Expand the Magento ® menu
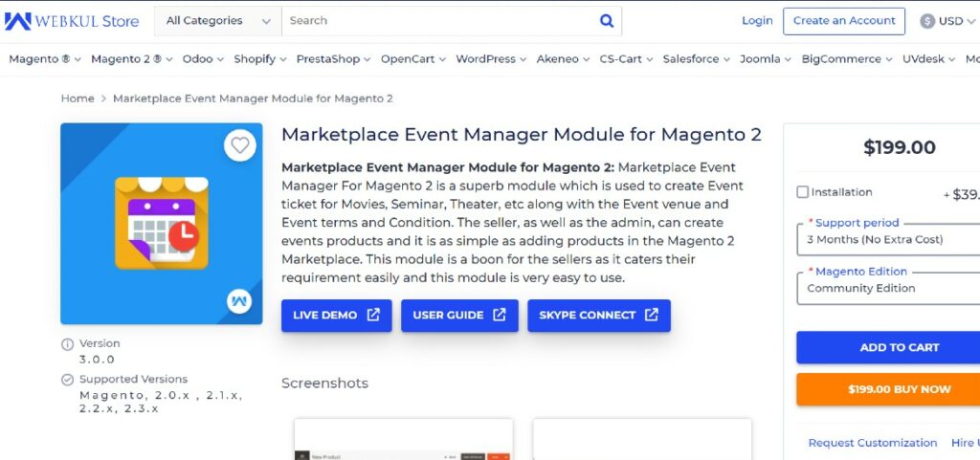Viewport: 980px width, 460px height. tap(45, 59)
